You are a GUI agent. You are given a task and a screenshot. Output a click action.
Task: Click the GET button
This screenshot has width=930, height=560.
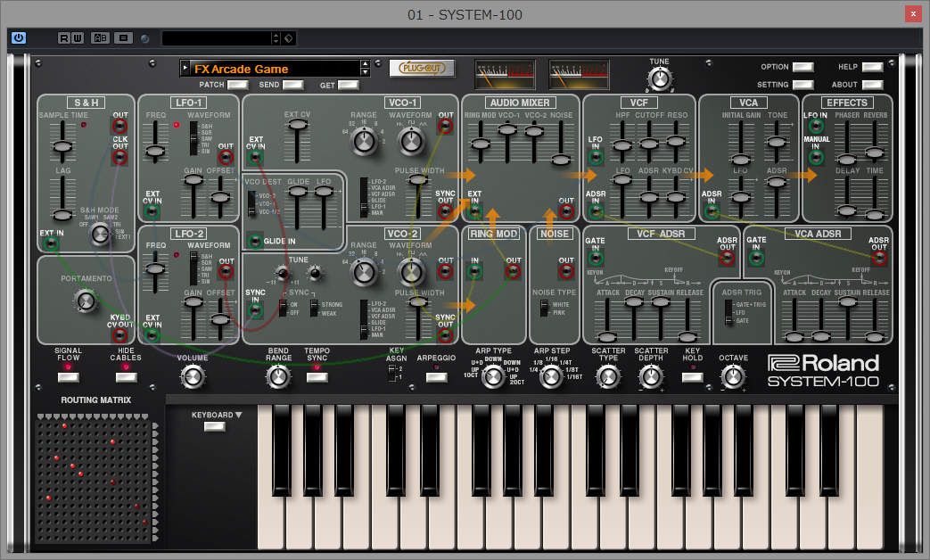[348, 85]
